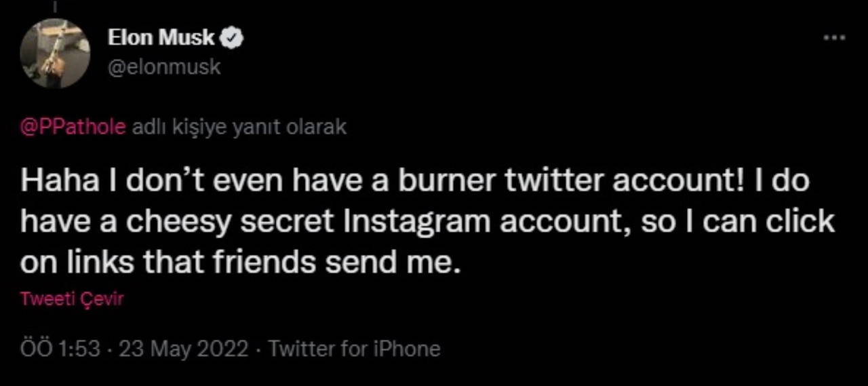Open Elon Musk's profile picture
The height and width of the screenshot is (386, 868).
click(56, 53)
